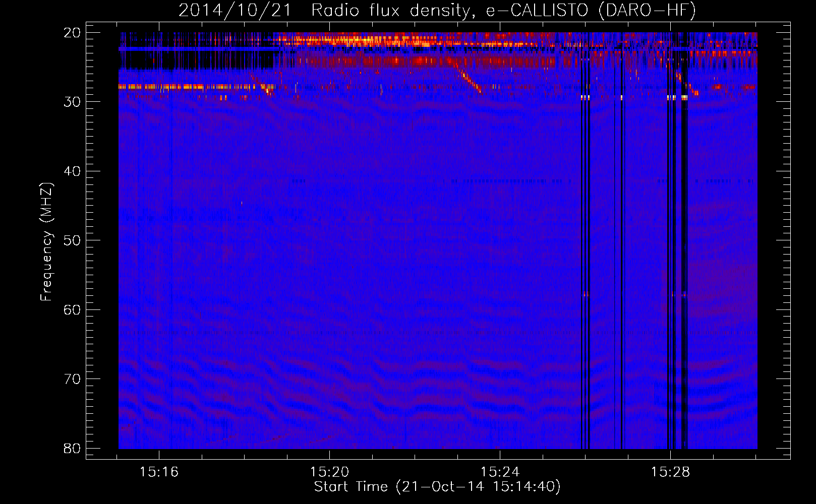This screenshot has width=816, height=504.
Task: Click the 20 MHz frequency tick label
Action: tap(72, 33)
